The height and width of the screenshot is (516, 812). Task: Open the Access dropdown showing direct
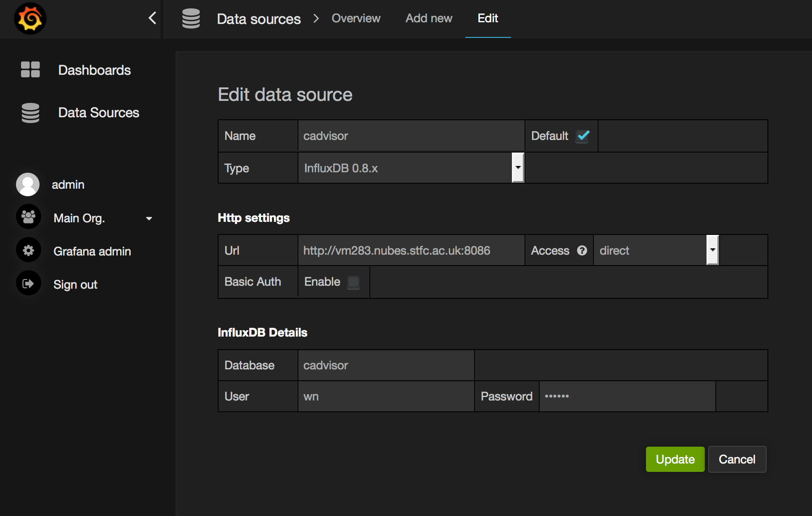tap(656, 250)
